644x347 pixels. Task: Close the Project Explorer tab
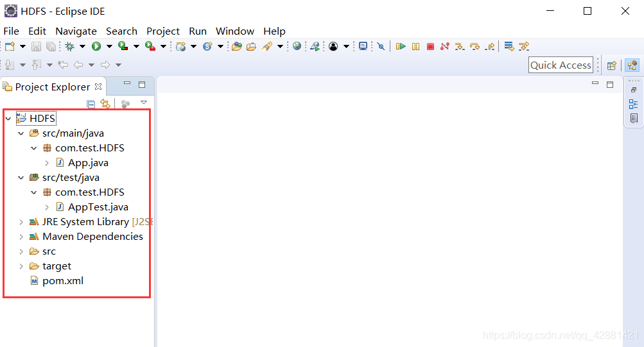click(x=98, y=87)
